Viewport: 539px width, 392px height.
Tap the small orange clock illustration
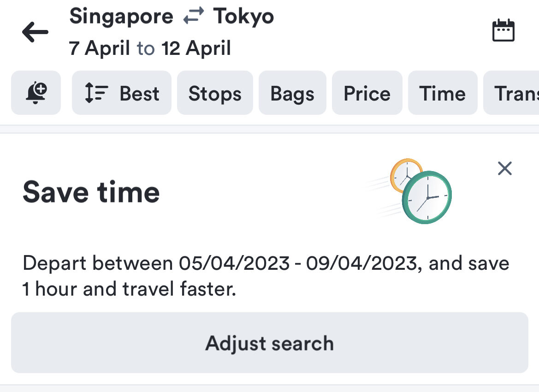[x=403, y=172]
